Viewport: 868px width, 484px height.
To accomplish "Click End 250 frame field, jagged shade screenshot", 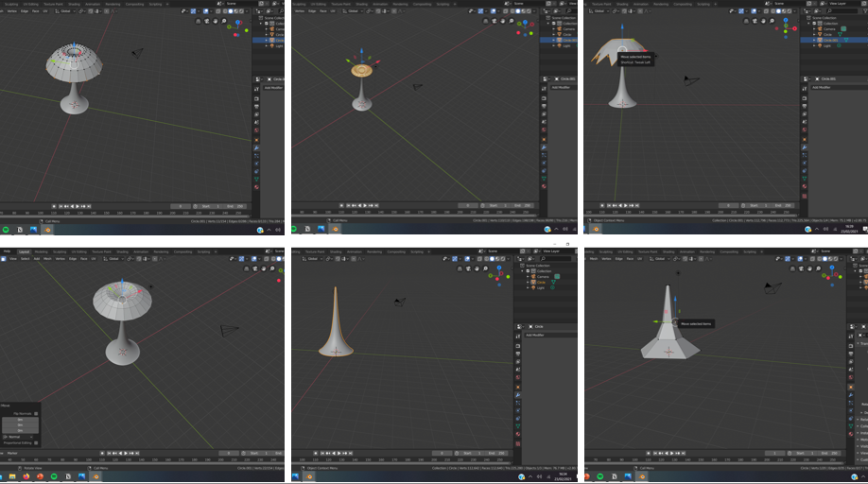I will [x=784, y=205].
